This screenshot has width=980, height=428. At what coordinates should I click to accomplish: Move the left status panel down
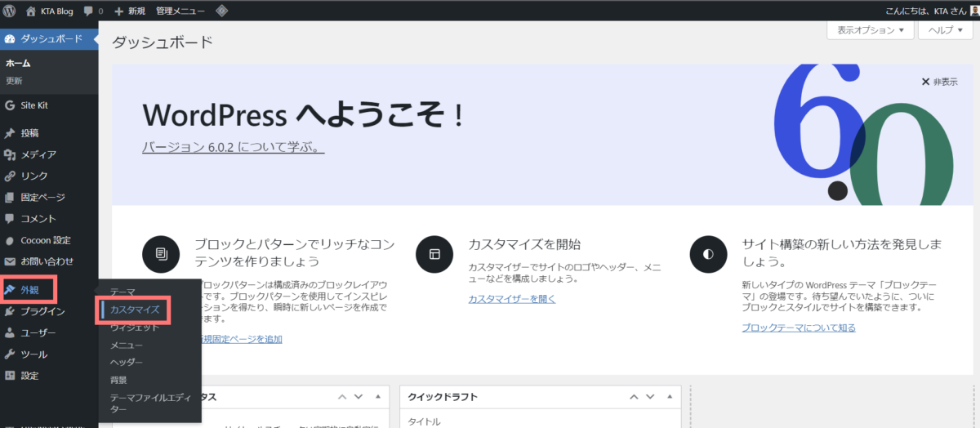coord(359,397)
